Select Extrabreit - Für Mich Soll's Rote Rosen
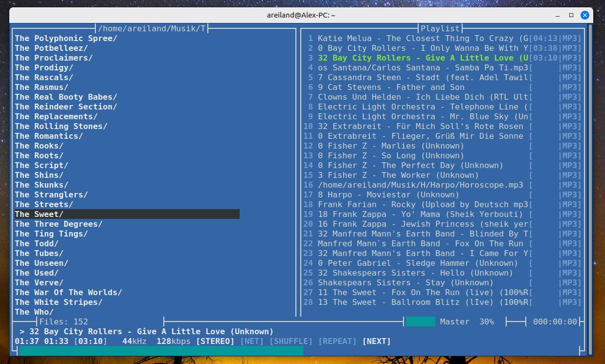 pos(443,126)
